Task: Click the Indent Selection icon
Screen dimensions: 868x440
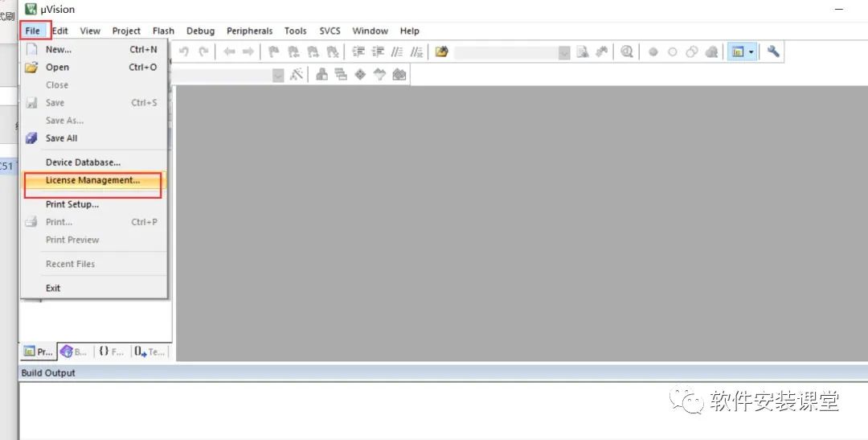Action: (358, 51)
